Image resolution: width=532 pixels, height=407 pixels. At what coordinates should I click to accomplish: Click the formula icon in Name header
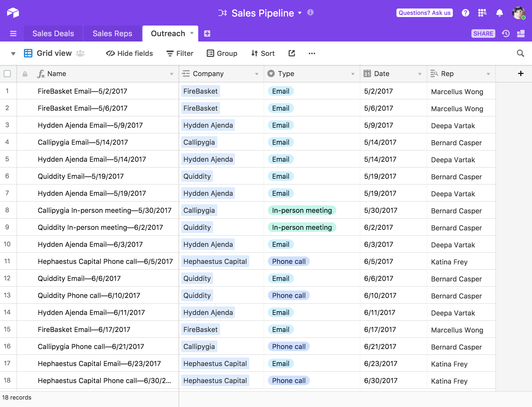pyautogui.click(x=41, y=74)
